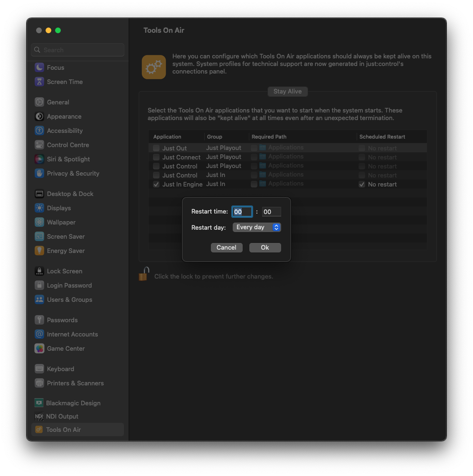Open Lock Screen icon
Screen dimensions: 473x476
coord(39,271)
